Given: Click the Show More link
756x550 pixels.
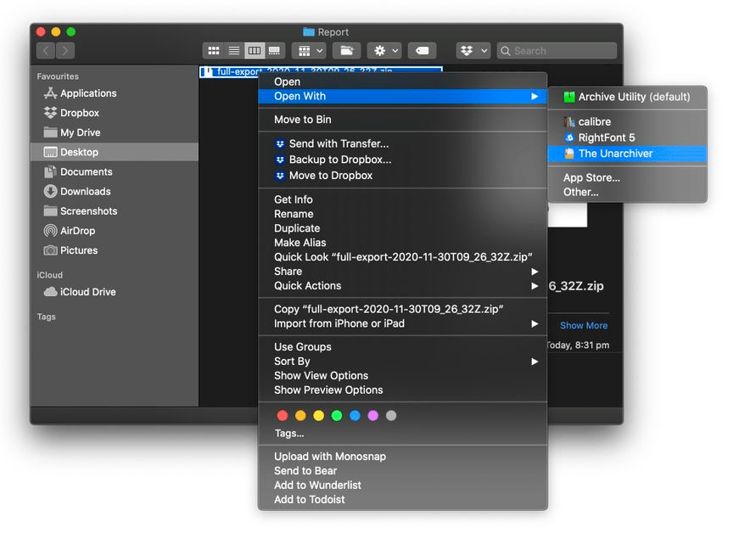Looking at the screenshot, I should [583, 325].
